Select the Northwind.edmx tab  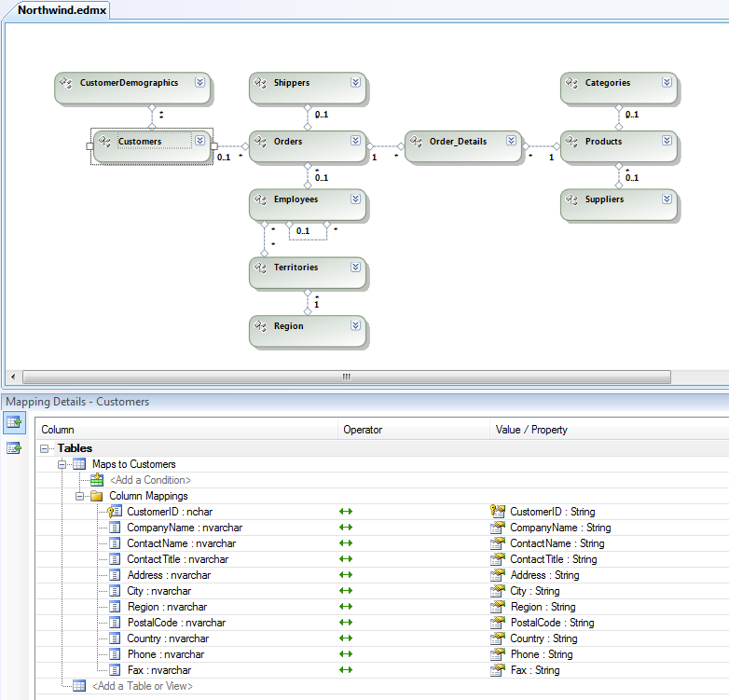coord(62,9)
